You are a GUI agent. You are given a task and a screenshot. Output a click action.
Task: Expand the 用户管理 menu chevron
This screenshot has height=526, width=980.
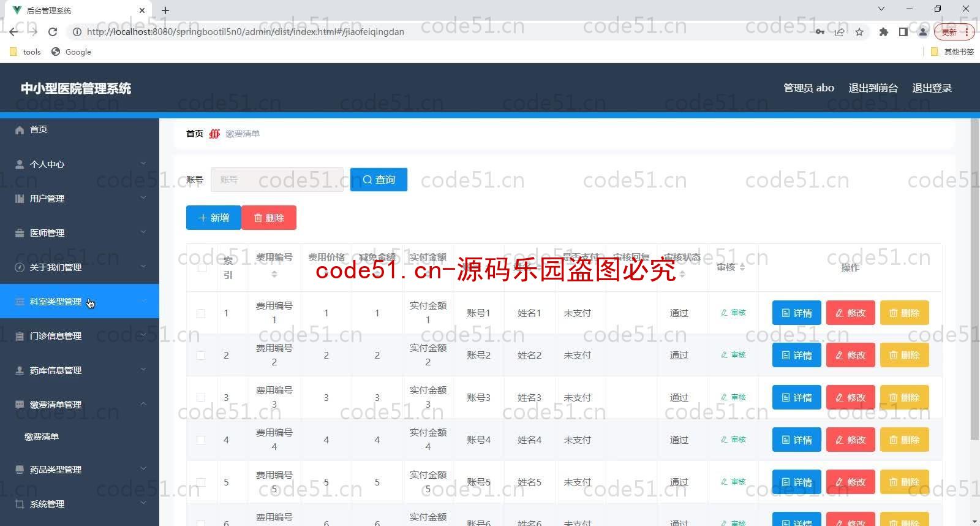point(143,198)
